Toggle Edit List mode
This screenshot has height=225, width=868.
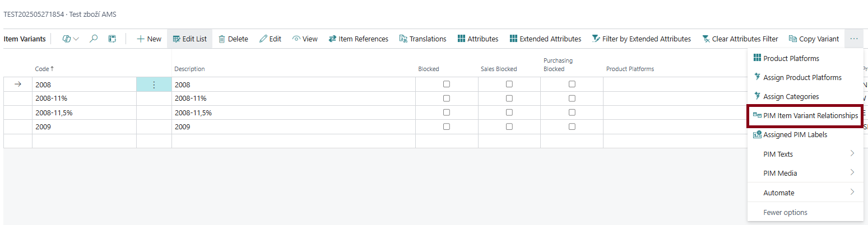click(x=190, y=39)
